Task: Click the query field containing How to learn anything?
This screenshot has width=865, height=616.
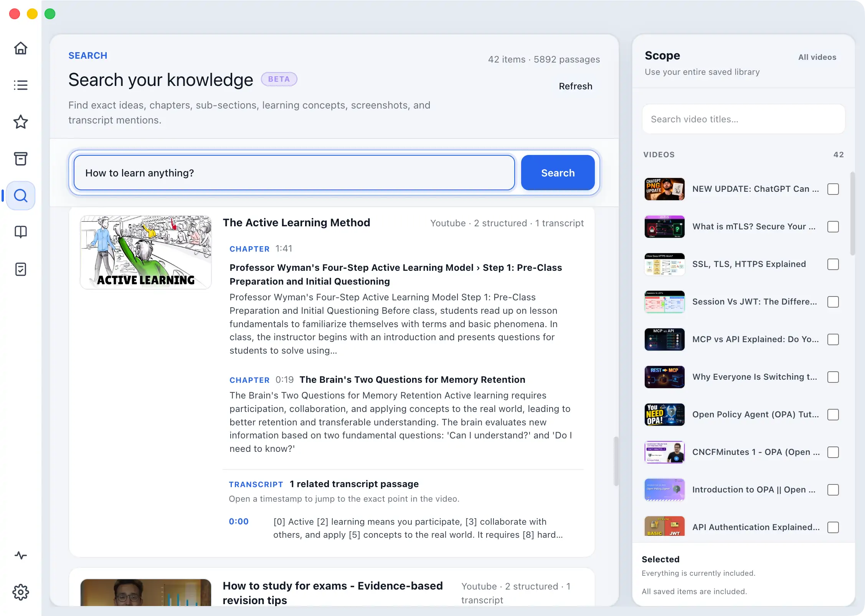Action: (294, 173)
